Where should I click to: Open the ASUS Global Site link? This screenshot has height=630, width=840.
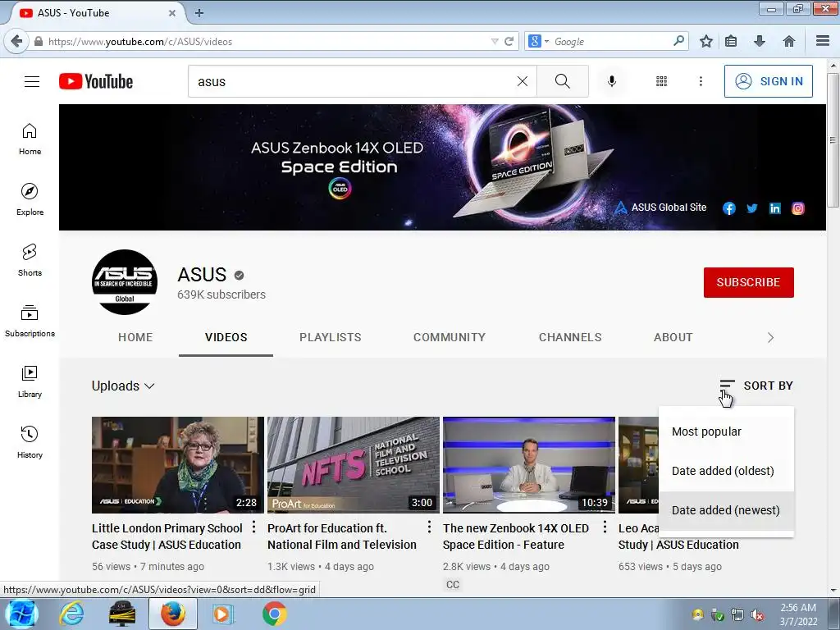pyautogui.click(x=660, y=208)
